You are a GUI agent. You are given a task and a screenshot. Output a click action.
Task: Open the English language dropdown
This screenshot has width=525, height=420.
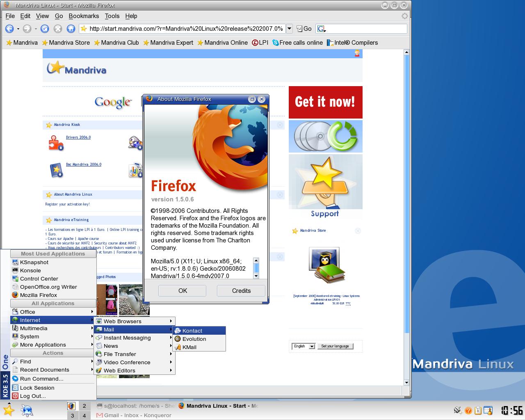304,346
